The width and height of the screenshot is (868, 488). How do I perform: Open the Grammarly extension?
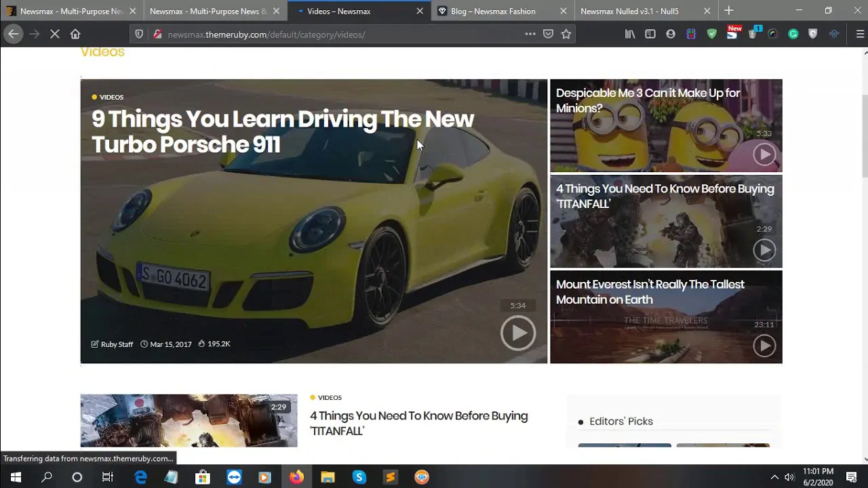pyautogui.click(x=793, y=34)
